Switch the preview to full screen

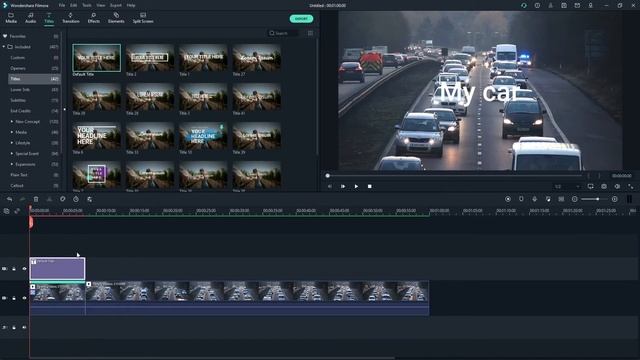click(631, 187)
